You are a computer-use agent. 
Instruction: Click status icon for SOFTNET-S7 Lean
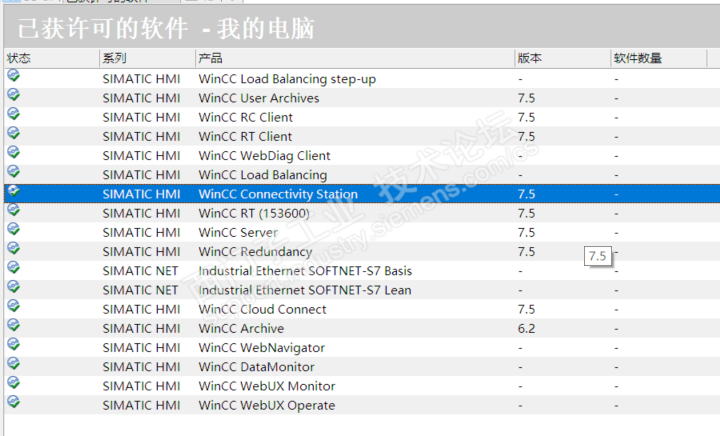click(13, 287)
